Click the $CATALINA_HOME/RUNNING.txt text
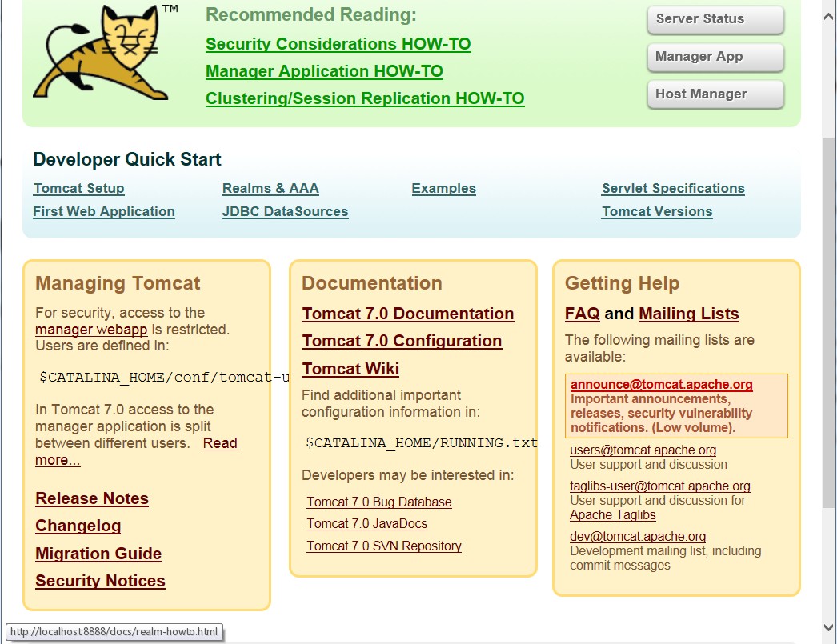The height and width of the screenshot is (644, 837). pyautogui.click(x=422, y=443)
